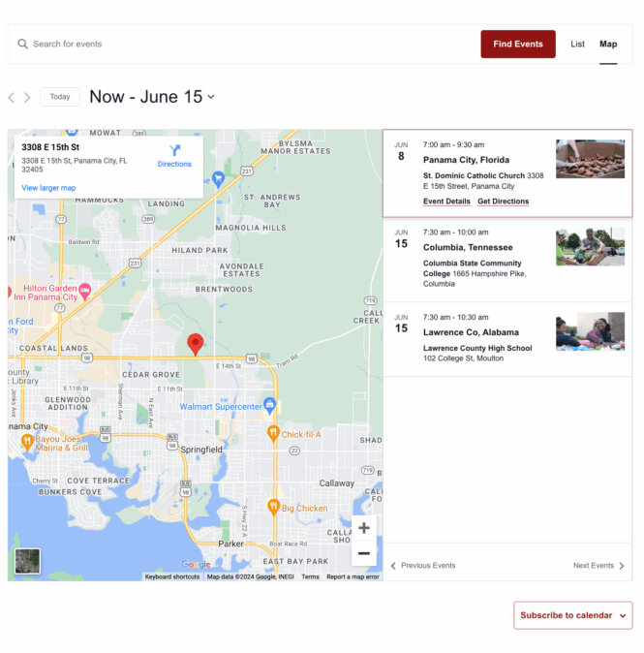The height and width of the screenshot is (653, 644).
Task: Open the View larger map link
Action: [x=48, y=188]
